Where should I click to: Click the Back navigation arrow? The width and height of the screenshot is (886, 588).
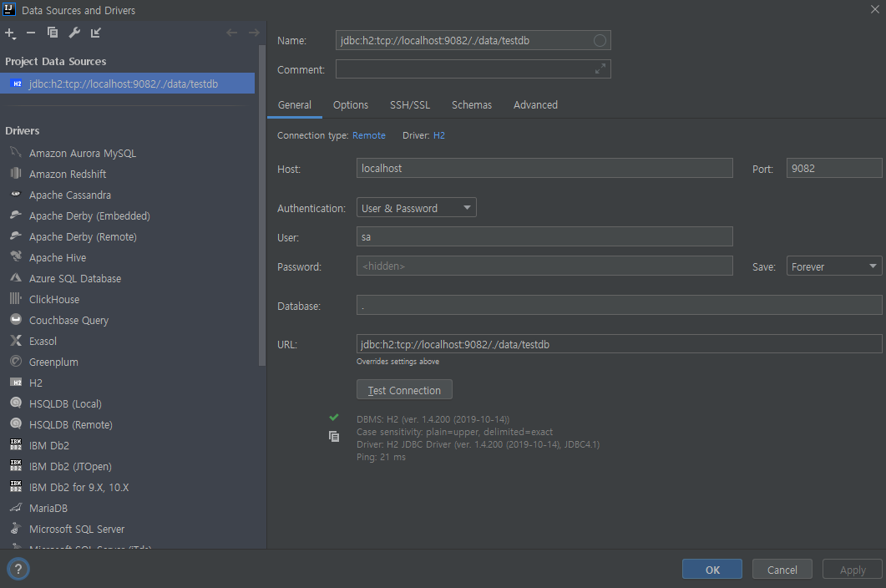click(231, 33)
